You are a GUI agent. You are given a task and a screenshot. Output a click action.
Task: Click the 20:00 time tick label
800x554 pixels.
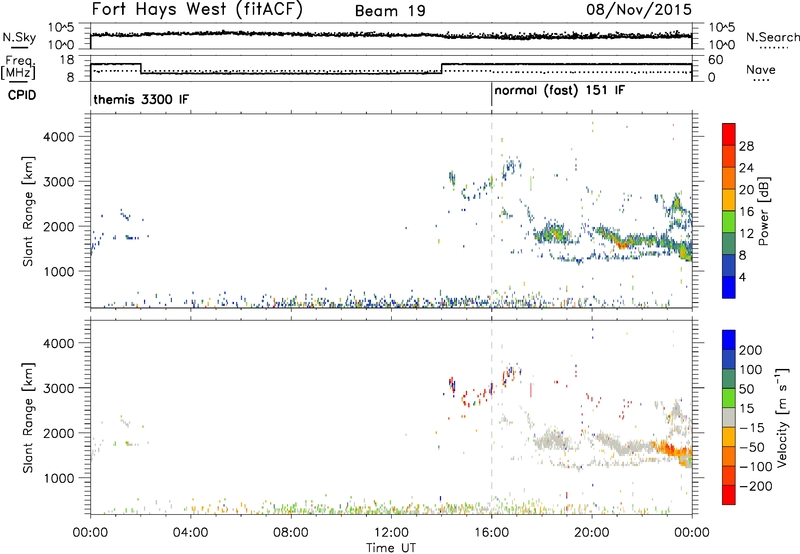(x=591, y=533)
